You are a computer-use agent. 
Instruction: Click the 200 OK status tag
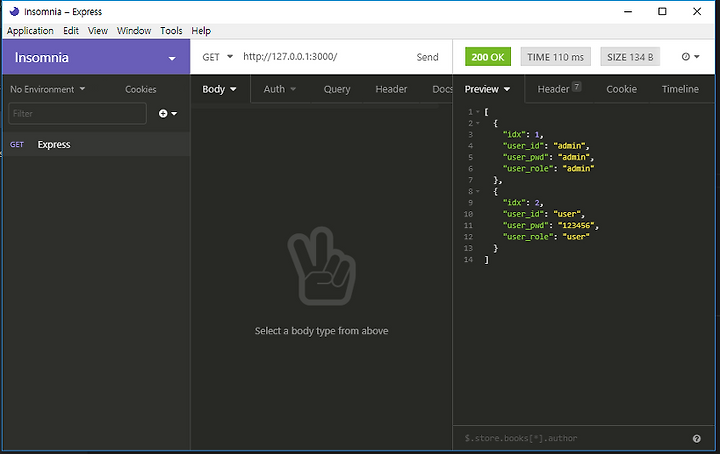pyautogui.click(x=488, y=57)
